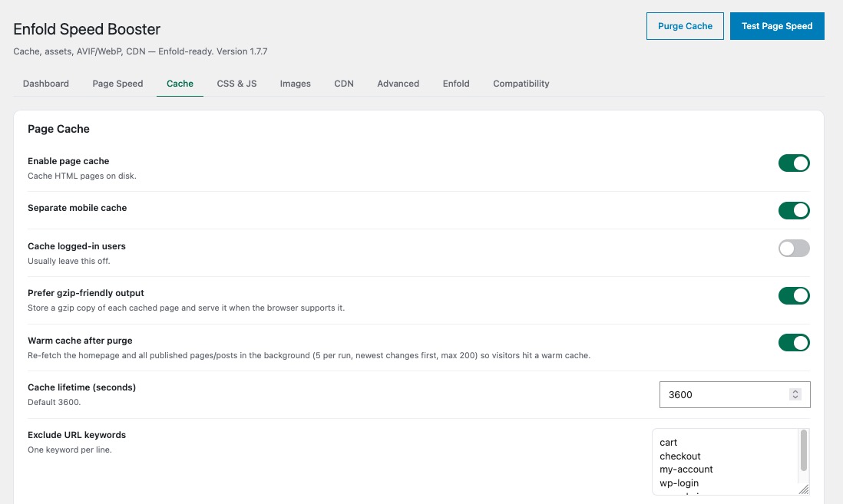The height and width of the screenshot is (504, 843).
Task: Click the 'Exclude URL keywords' label
Action: pos(77,435)
